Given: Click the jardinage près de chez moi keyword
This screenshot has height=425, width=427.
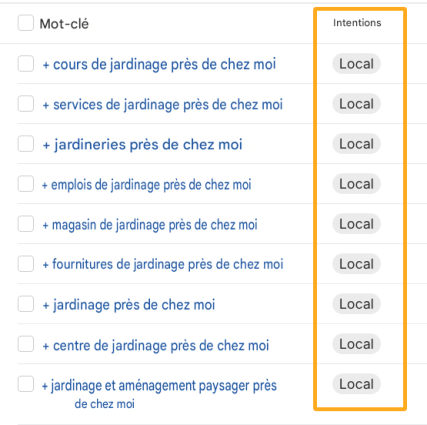Looking at the screenshot, I should point(129,305).
